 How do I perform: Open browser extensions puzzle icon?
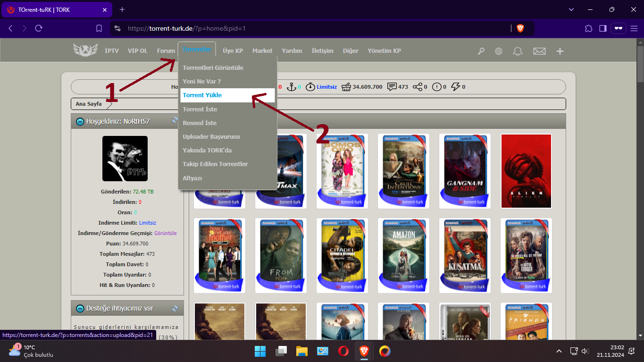(588, 28)
